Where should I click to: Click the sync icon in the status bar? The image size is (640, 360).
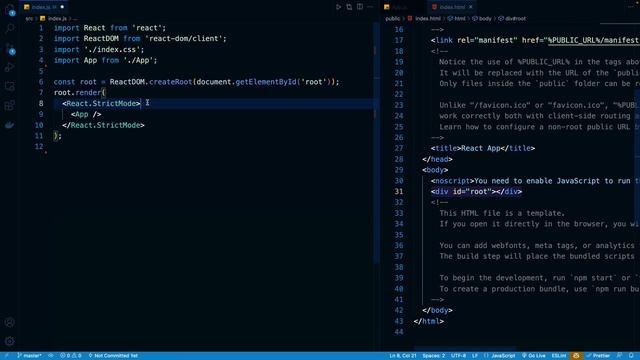tap(51, 356)
